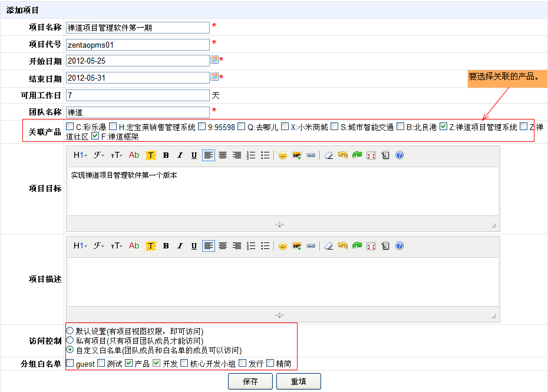Insert emoticon in the 项目目标 editor
Viewport: 548px width, 392px height.
(283, 155)
